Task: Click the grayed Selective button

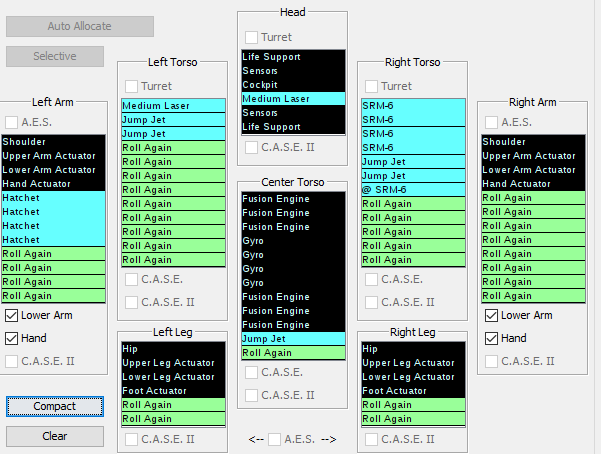Action: tap(55, 56)
